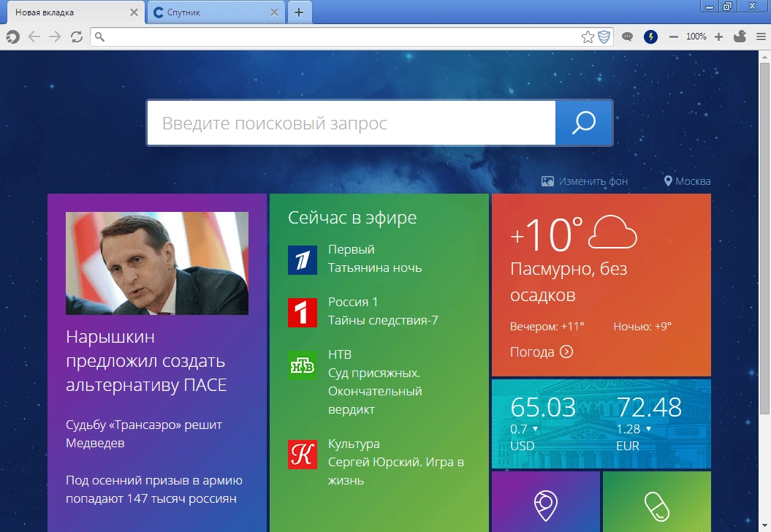Close the Спутник tab
Screen dimensions: 771x532
click(x=274, y=12)
